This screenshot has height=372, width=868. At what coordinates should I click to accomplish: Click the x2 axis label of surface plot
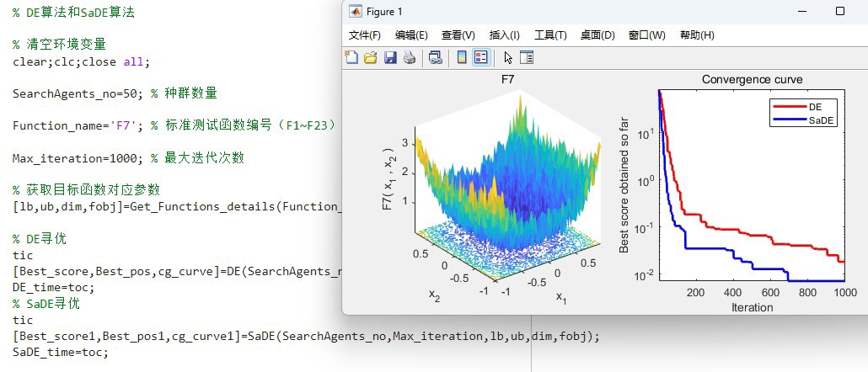click(435, 295)
